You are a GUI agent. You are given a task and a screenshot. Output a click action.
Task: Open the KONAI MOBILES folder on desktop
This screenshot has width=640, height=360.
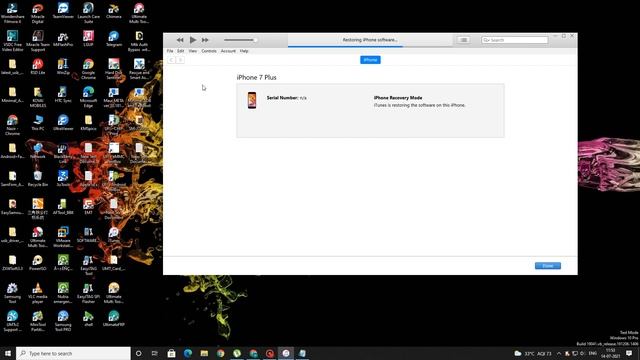point(38,97)
